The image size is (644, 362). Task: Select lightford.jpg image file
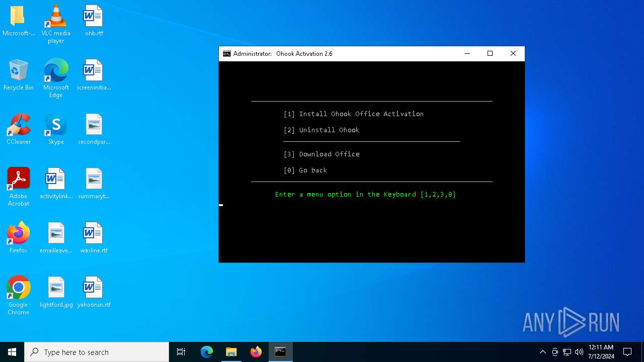point(56,293)
